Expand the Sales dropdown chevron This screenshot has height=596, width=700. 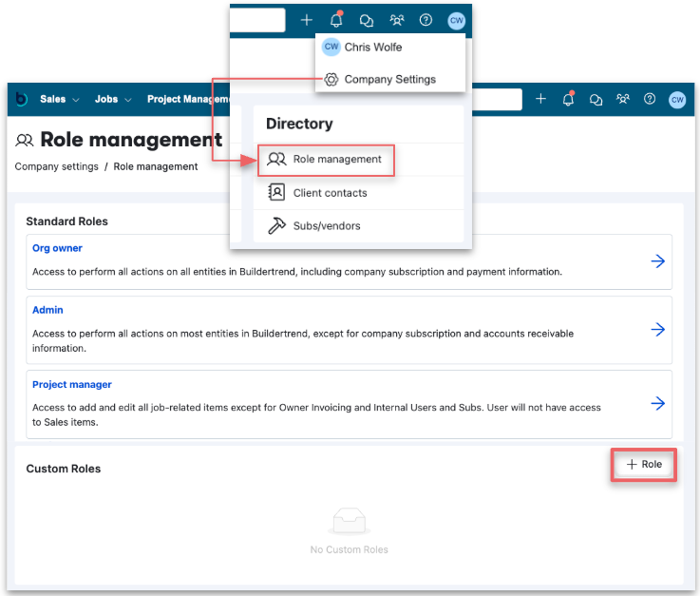tap(76, 100)
